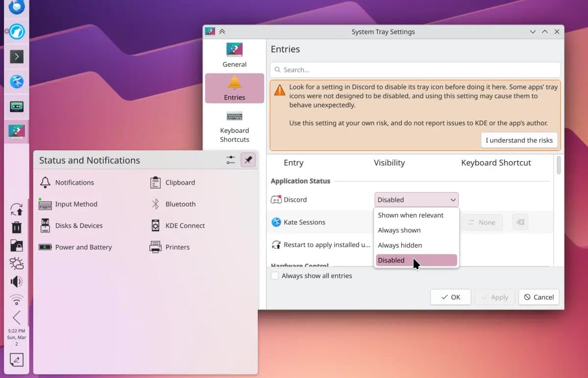Viewport: 588px width, 378px height.
Task: Choose Shown when relevant option
Action: point(411,215)
